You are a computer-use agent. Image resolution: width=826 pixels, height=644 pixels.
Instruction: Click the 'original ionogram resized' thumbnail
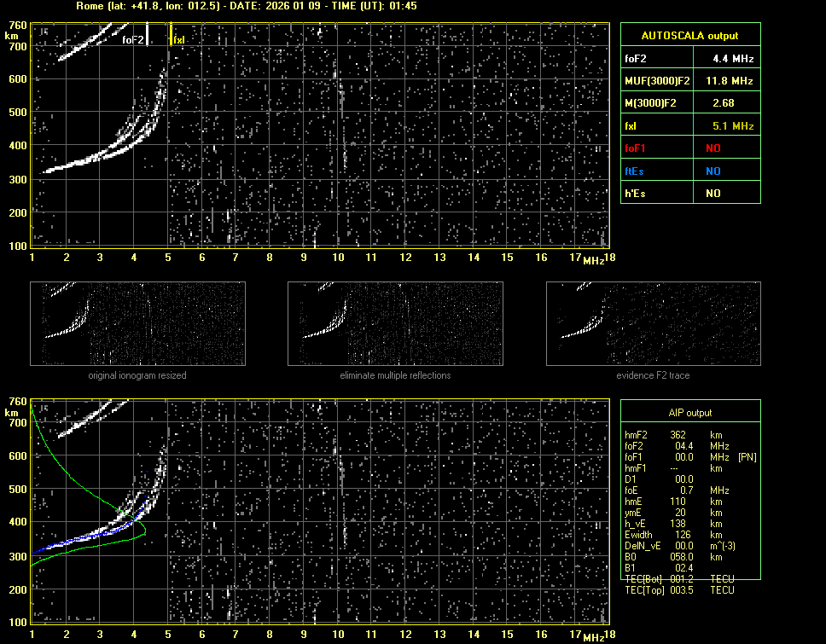tap(137, 323)
